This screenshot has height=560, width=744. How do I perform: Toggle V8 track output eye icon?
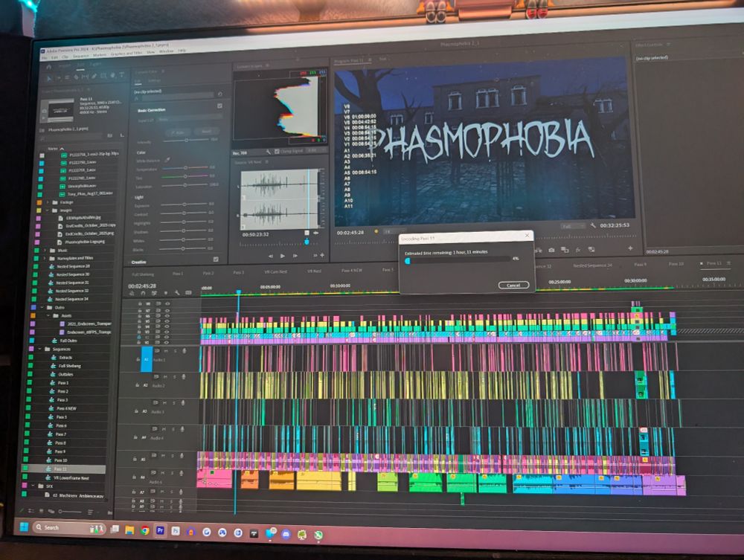coord(167,304)
